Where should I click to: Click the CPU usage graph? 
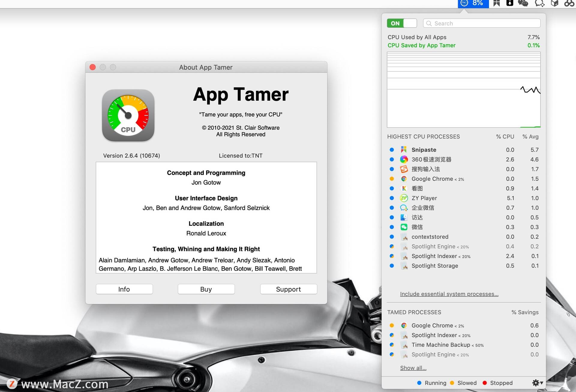(463, 90)
